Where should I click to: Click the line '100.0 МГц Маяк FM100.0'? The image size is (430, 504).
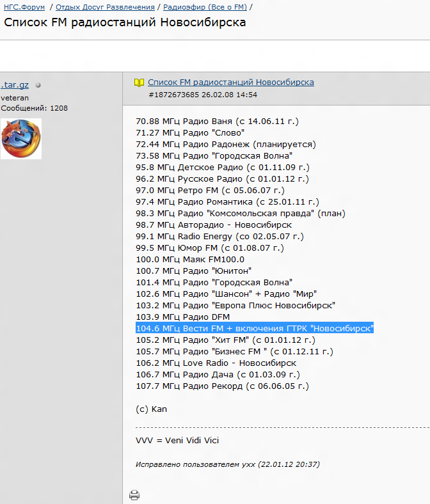tap(190, 260)
